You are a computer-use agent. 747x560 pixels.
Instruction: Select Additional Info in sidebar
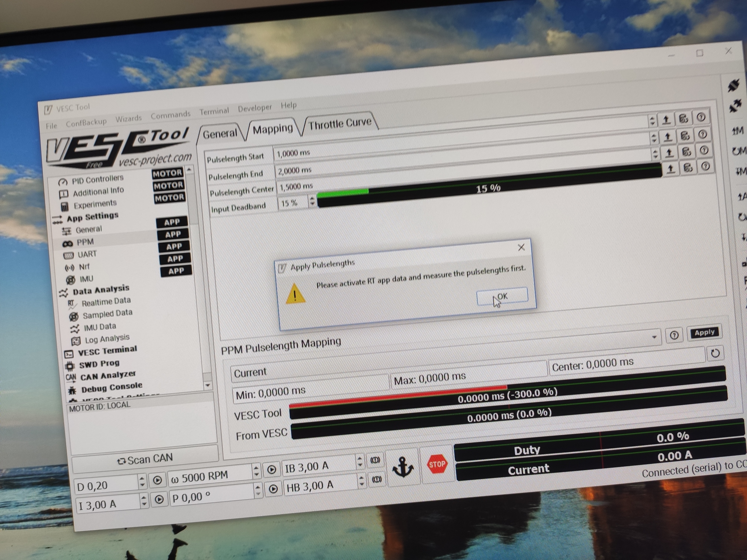click(x=98, y=192)
